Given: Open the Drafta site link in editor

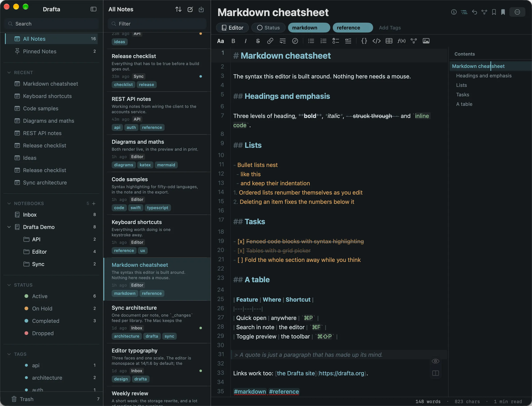Looking at the screenshot, I should 296,373.
